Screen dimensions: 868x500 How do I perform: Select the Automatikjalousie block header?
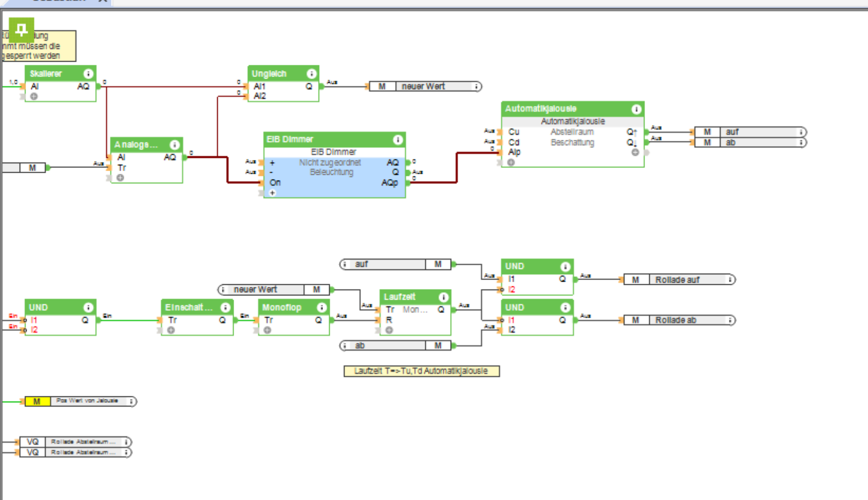(x=573, y=109)
